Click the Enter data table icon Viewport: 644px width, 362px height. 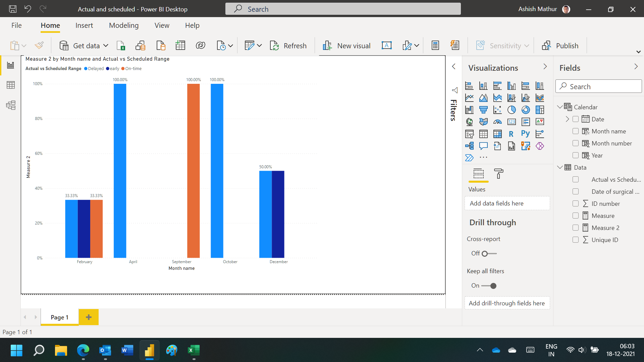[x=180, y=46]
